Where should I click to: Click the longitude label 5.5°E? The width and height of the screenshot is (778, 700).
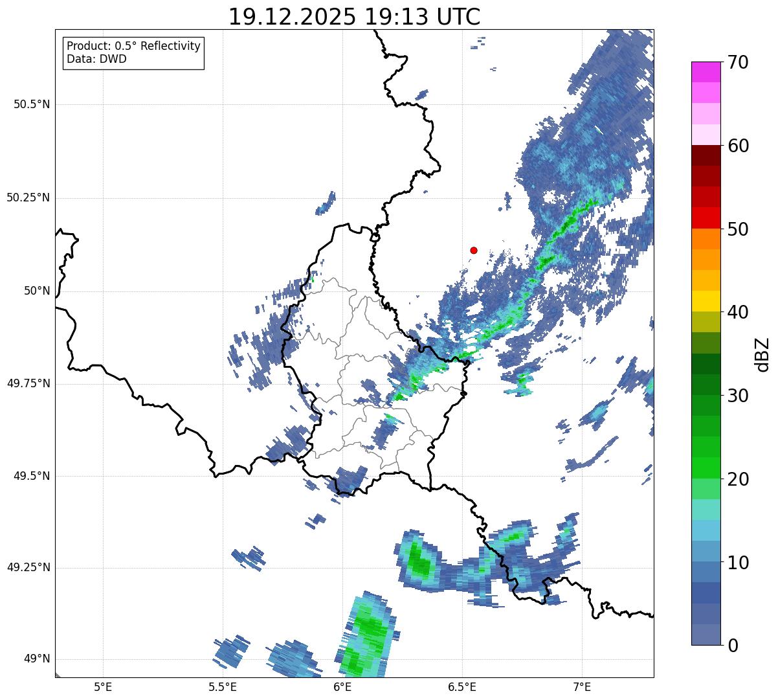point(223,687)
